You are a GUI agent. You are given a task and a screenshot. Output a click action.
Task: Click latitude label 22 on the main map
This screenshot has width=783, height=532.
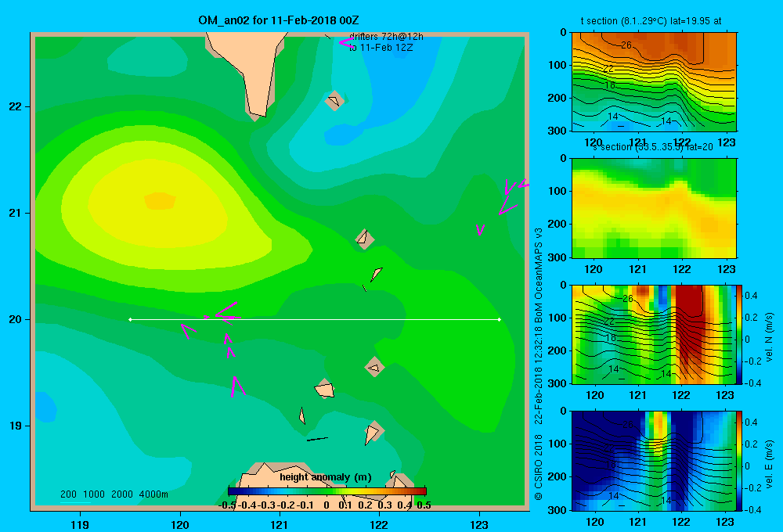coord(16,107)
